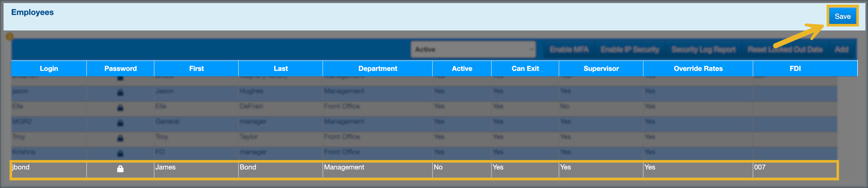Click the lock icon in Troy's row
Image resolution: width=868 pixels, height=188 pixels.
click(120, 138)
